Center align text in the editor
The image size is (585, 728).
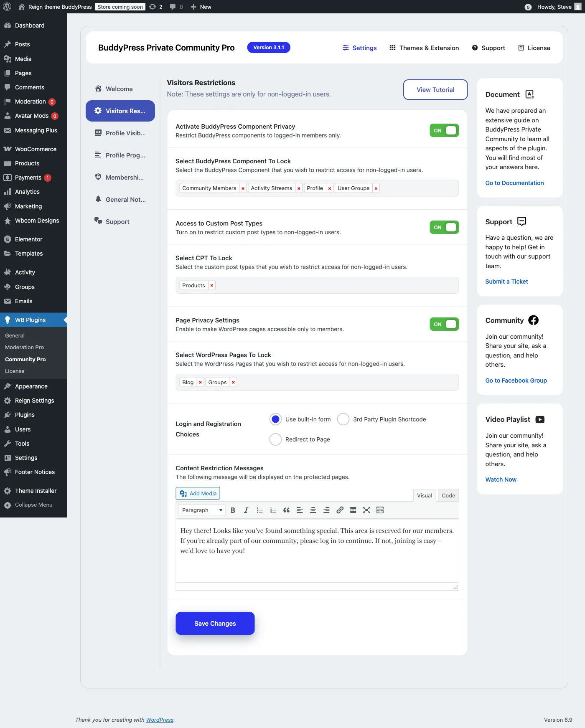pyautogui.click(x=313, y=510)
